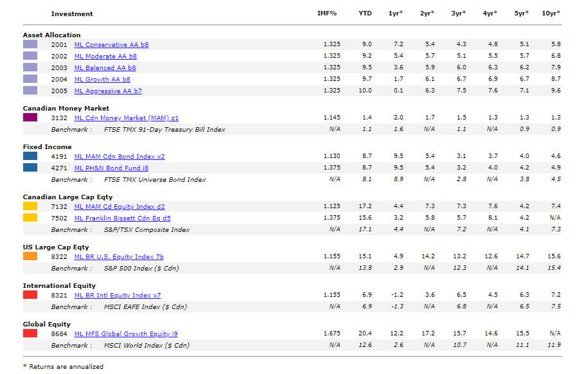Image resolution: width=588 pixels, height=374 pixels.
Task: Click FTSE TMX 91-Day Treasury Bill Index benchmark
Action: click(x=165, y=130)
